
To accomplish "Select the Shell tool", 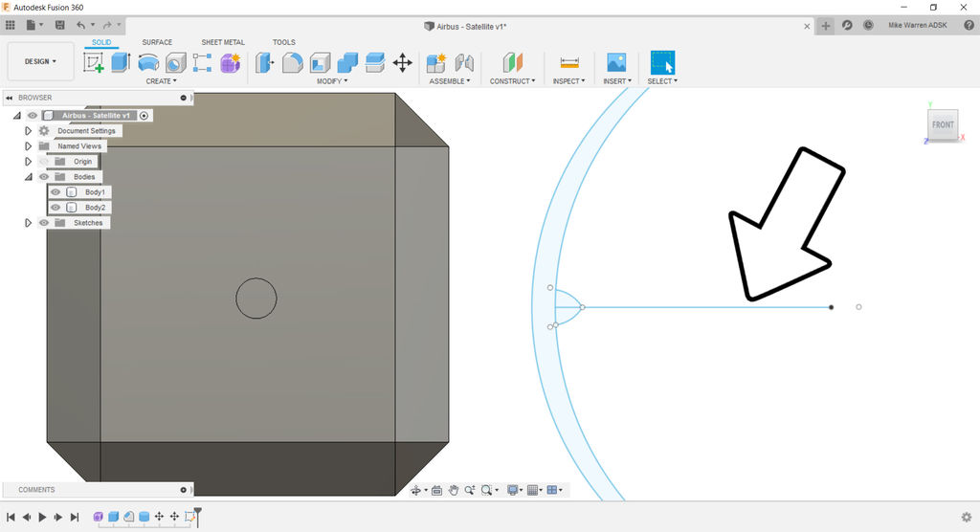I will click(x=320, y=62).
